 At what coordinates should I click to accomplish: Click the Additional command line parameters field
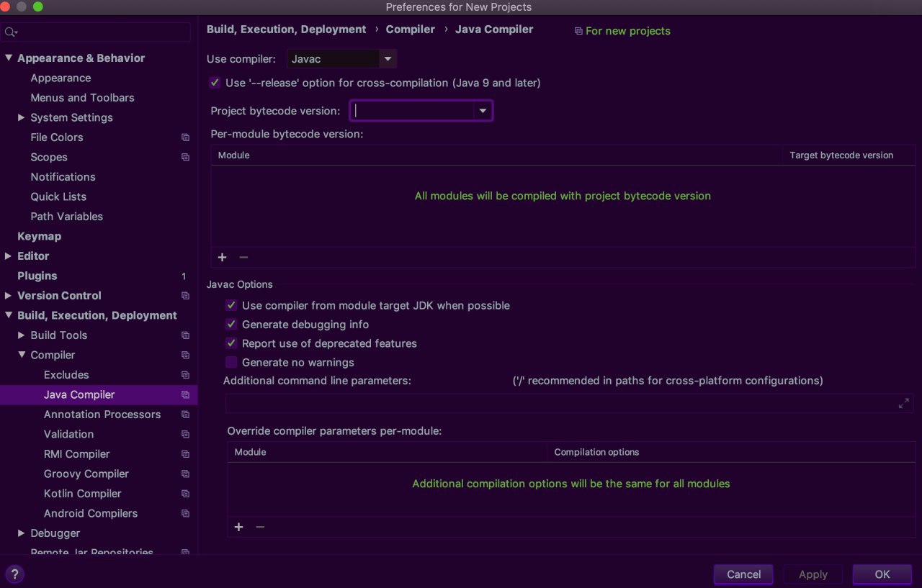click(560, 404)
